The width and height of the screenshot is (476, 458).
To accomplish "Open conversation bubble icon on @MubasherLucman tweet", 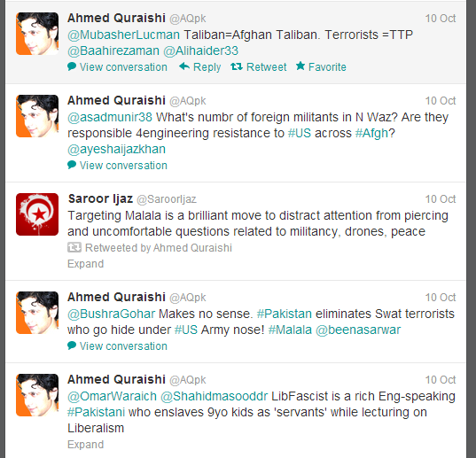I will point(72,66).
